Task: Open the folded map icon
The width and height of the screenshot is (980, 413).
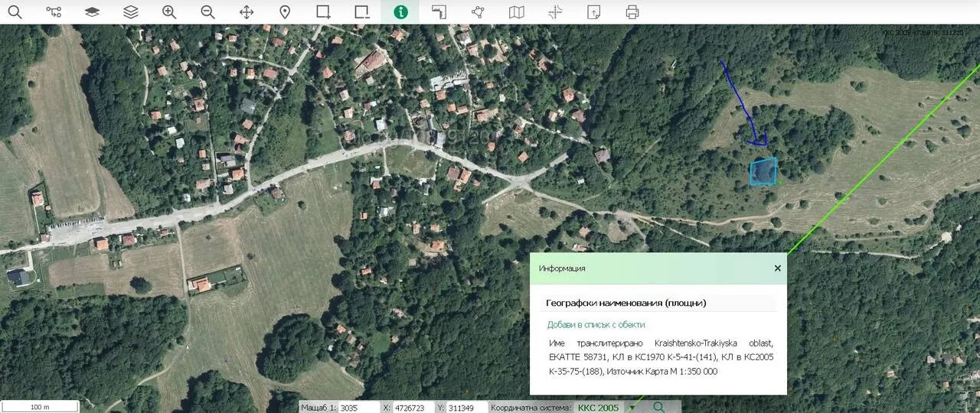Action: (517, 12)
